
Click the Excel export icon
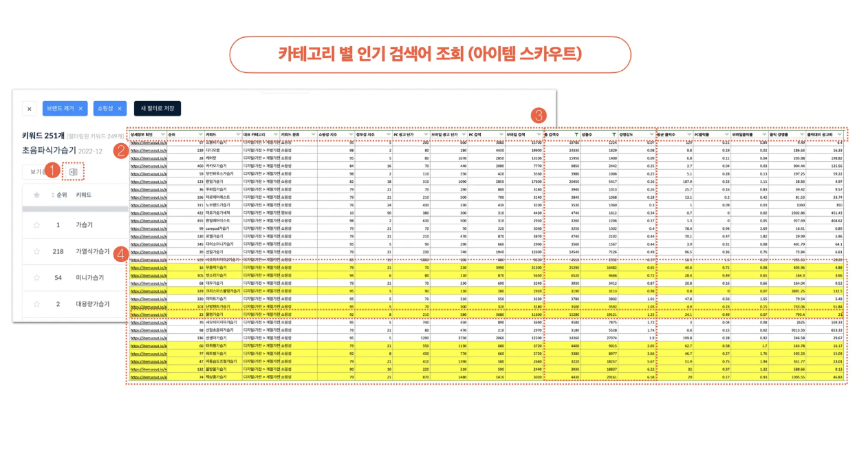[x=73, y=171]
